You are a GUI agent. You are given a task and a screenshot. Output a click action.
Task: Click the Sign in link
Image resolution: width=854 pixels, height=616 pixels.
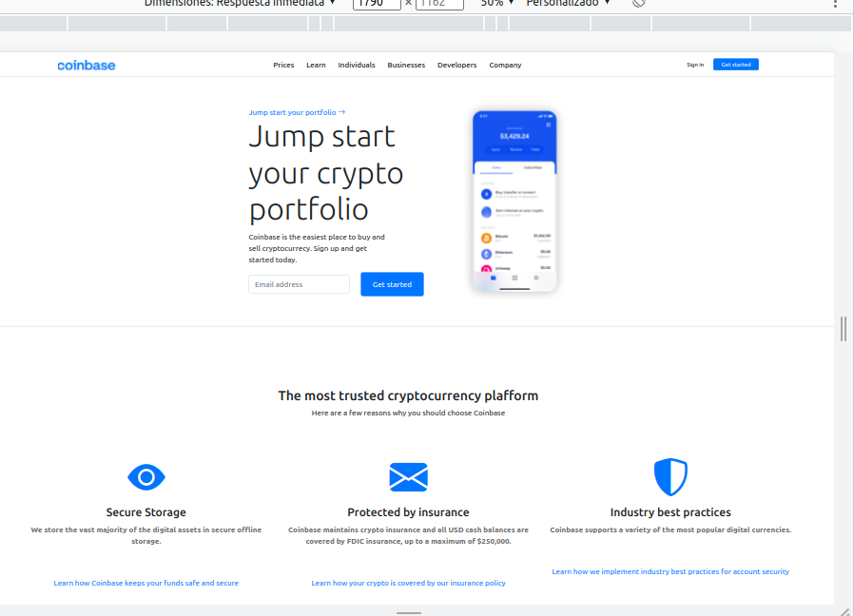click(x=695, y=65)
